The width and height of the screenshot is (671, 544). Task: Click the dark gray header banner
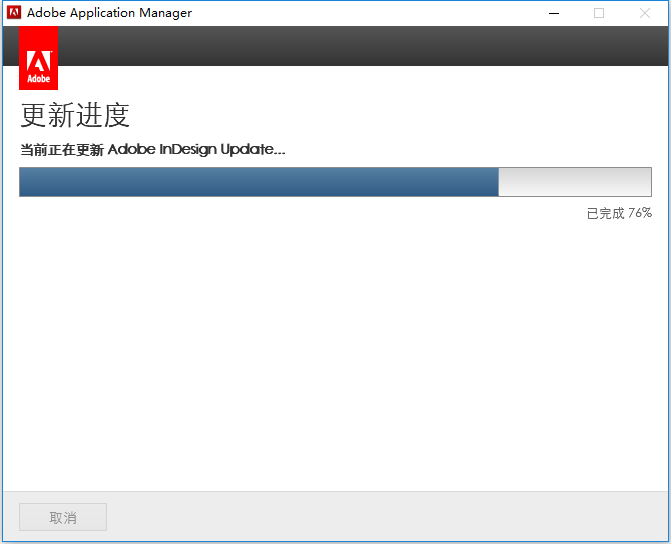pyautogui.click(x=363, y=46)
